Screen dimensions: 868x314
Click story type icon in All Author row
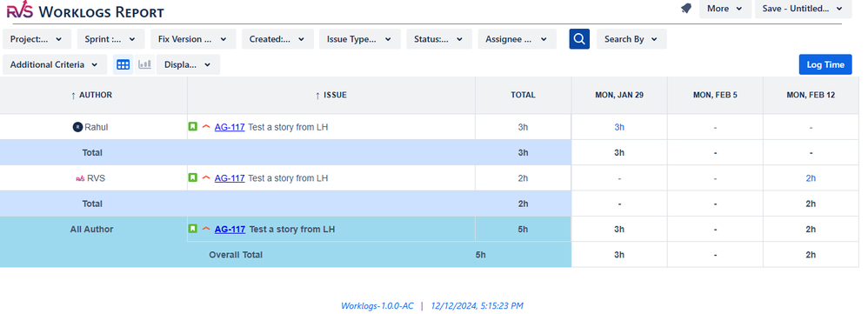tap(192, 229)
